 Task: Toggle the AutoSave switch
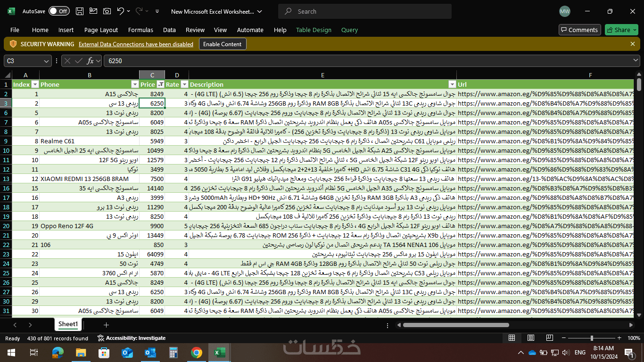click(x=59, y=11)
